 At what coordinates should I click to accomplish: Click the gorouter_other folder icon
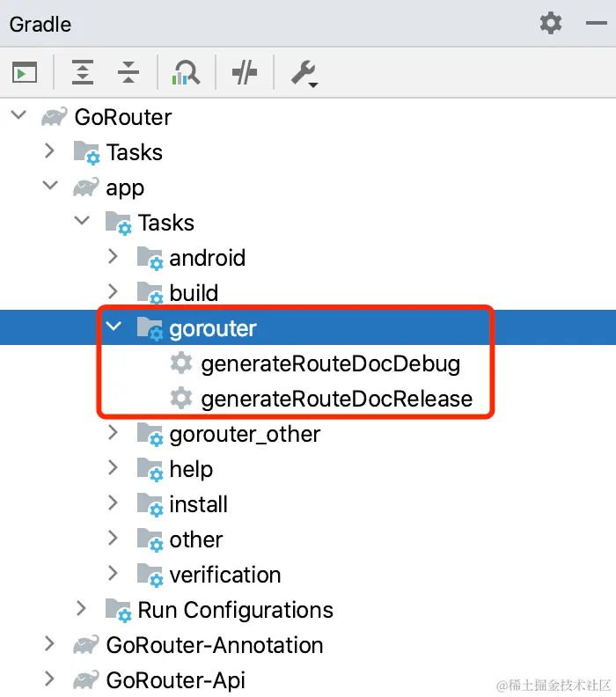click(150, 434)
